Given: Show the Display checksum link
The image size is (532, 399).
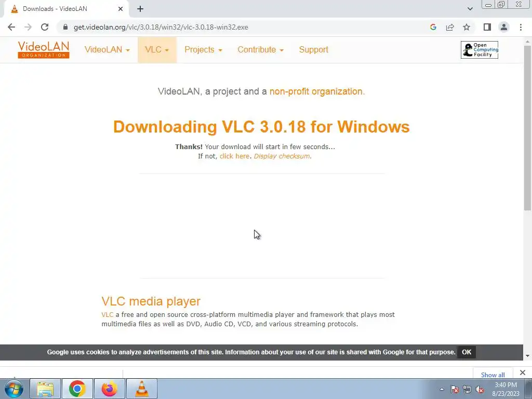Looking at the screenshot, I should (282, 156).
